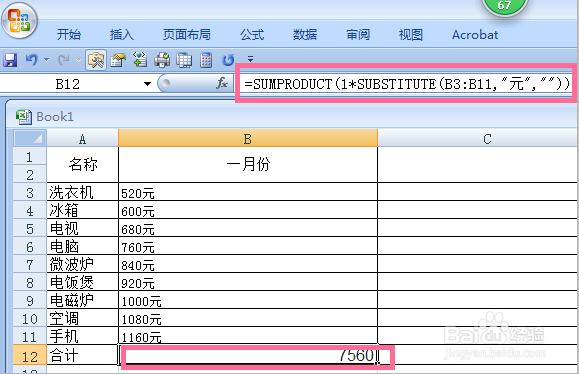579x374 pixels.
Task: Open the 审阅 ribbon tab
Action: (x=358, y=35)
